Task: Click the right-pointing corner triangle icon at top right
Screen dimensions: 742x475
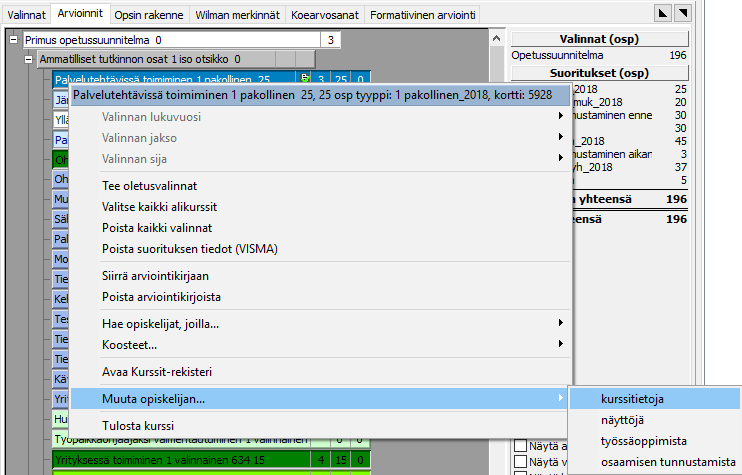Action: [682, 13]
